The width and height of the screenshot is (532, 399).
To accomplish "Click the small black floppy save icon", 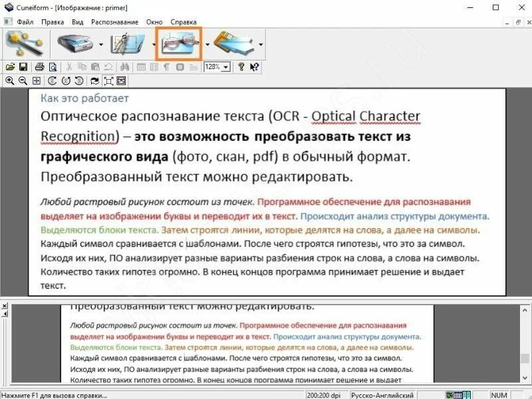I will [x=23, y=67].
